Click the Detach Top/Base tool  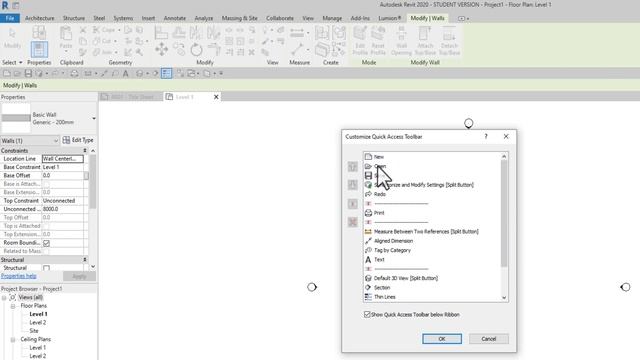coord(449,41)
